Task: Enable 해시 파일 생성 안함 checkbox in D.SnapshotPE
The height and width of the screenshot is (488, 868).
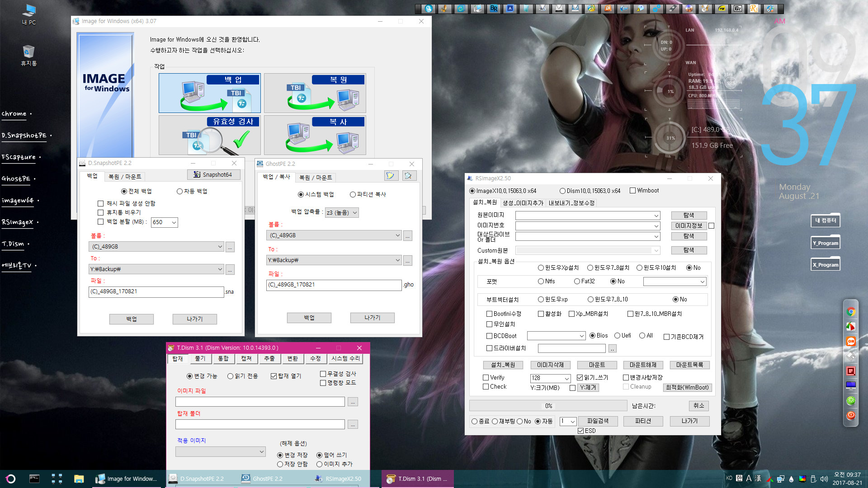Action: (x=101, y=203)
